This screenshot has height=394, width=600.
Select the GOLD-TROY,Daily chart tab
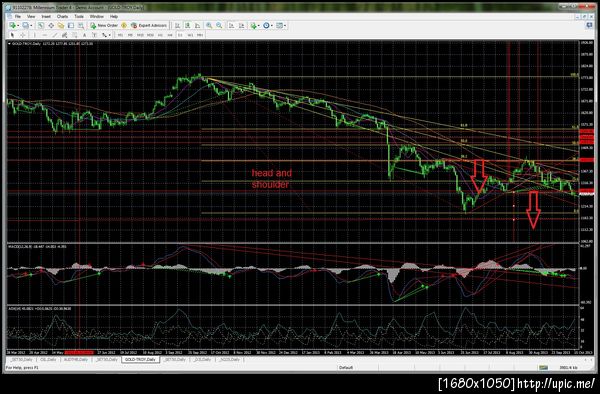click(x=140, y=360)
